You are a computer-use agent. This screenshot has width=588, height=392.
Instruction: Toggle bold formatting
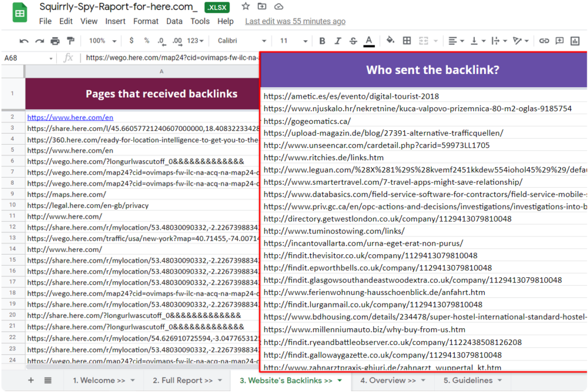[x=322, y=41]
